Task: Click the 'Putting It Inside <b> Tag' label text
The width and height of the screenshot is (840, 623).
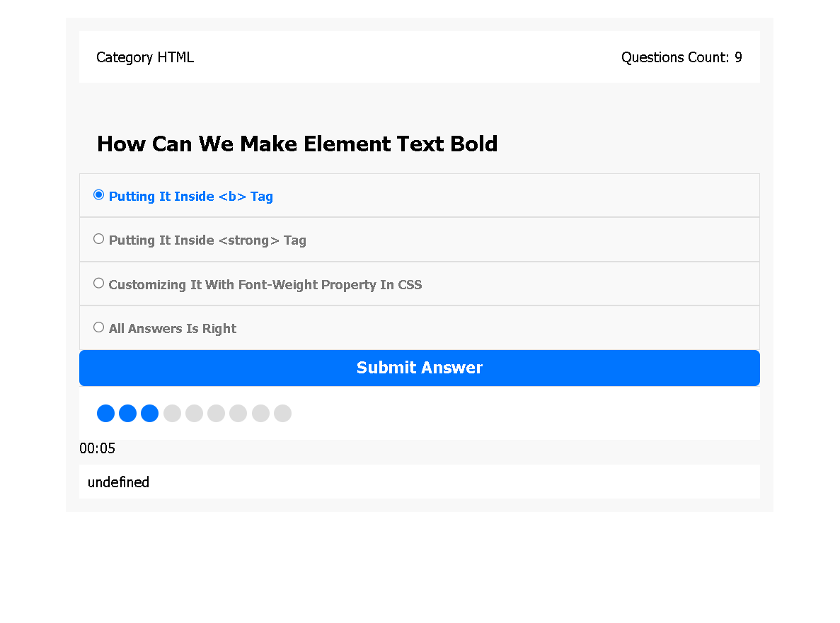Action: pyautogui.click(x=190, y=197)
